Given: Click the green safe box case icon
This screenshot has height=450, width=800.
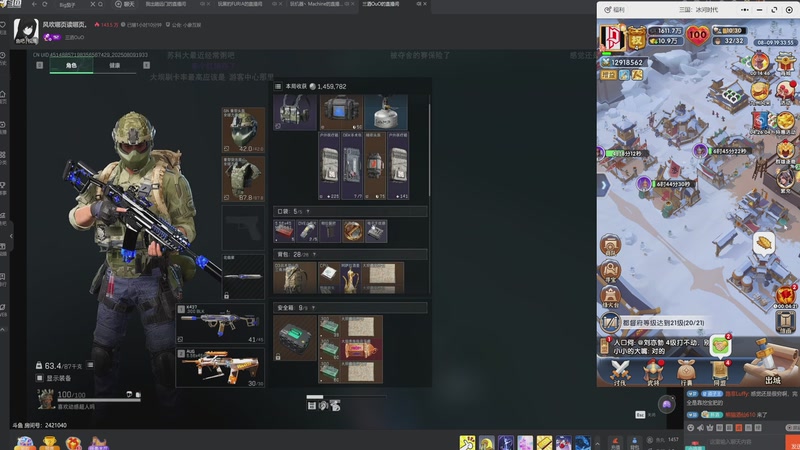Looking at the screenshot, I should (295, 338).
